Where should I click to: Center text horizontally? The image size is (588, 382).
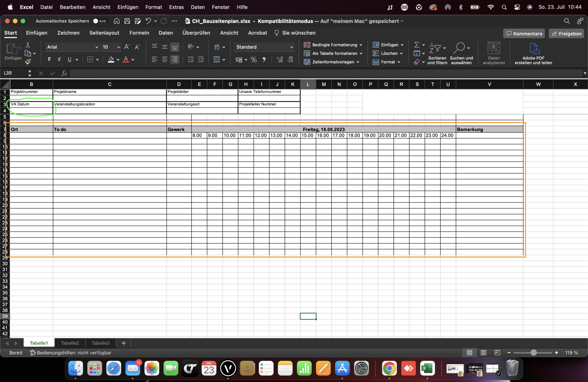pos(165,60)
